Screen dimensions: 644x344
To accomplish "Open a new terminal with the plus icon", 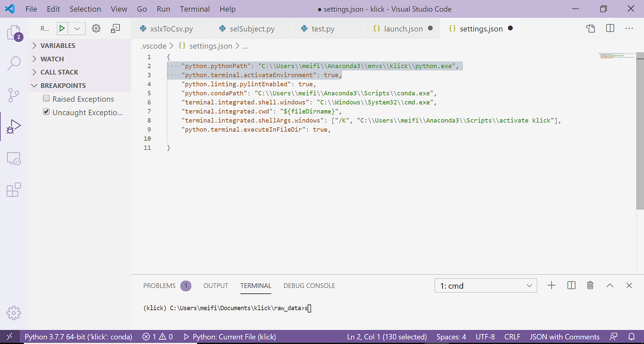I will [x=551, y=285].
